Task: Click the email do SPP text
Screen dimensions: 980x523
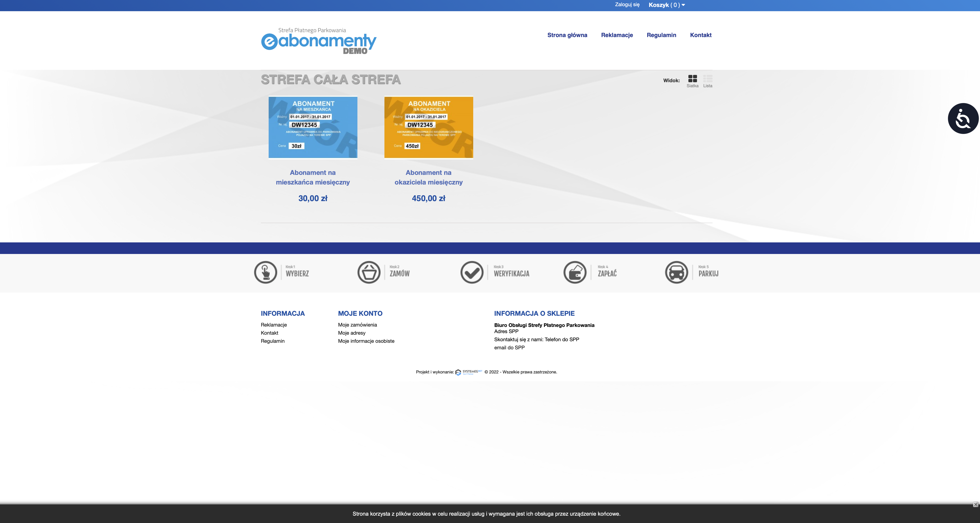Action: 509,348
